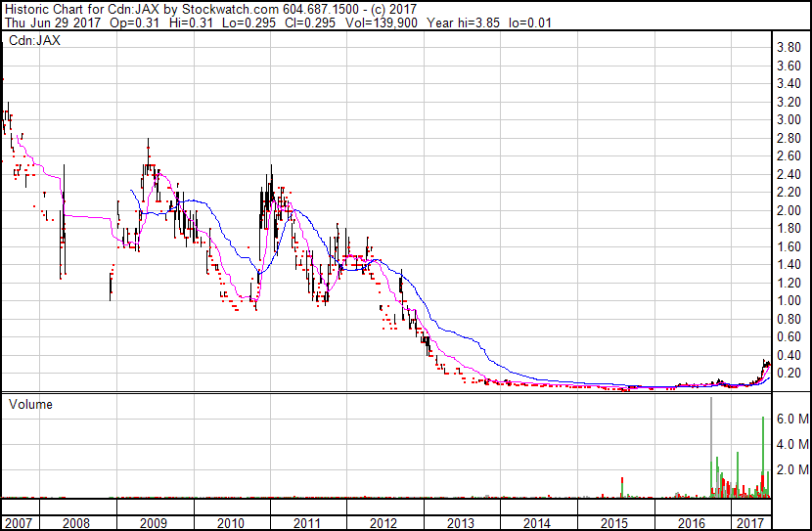This screenshot has height=531, width=812.
Task: Click the 2015 label on the timeline
Action: point(613,523)
